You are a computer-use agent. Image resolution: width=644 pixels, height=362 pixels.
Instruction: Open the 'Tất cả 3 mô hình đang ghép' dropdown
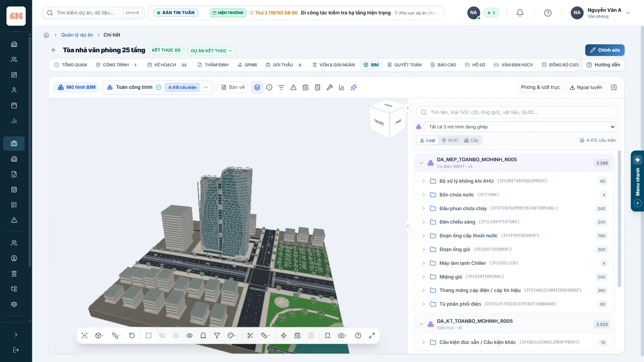click(x=520, y=127)
